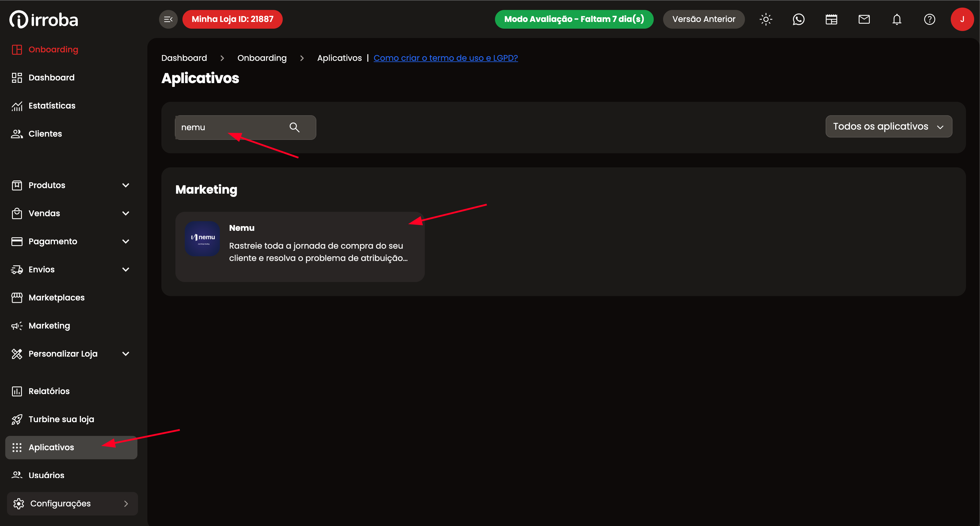Open the termo de uso e LGPD link

pyautogui.click(x=446, y=58)
